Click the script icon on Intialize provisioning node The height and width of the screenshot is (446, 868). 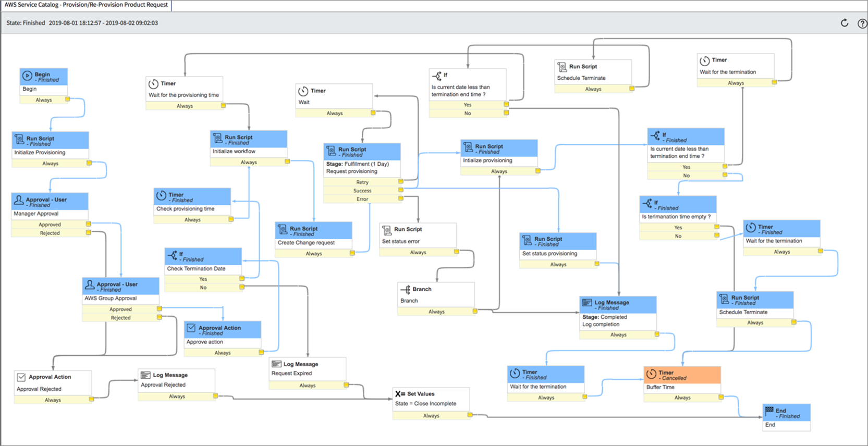tap(468, 148)
